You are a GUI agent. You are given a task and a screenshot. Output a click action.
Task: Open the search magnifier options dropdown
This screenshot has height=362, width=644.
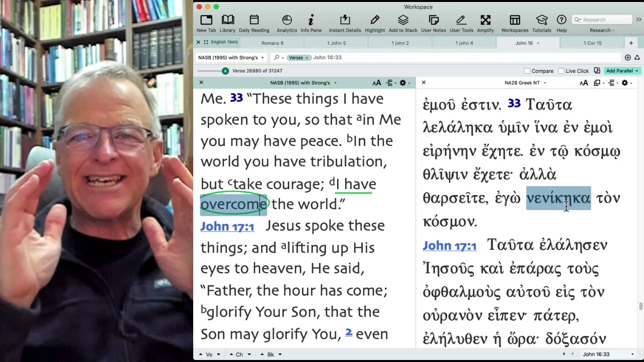(x=278, y=57)
